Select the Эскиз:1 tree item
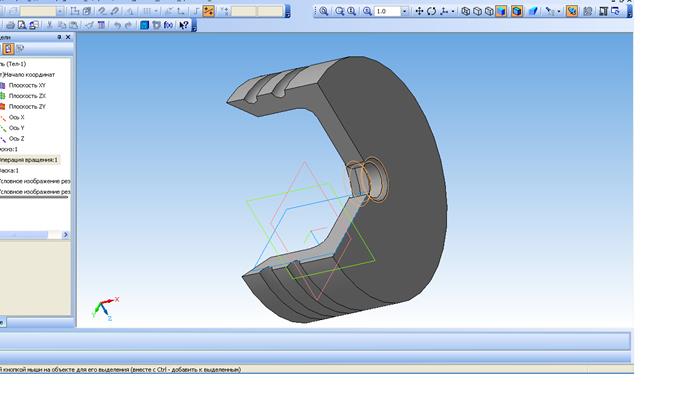Screen dimensions: 681x409 pyautogui.click(x=9, y=149)
